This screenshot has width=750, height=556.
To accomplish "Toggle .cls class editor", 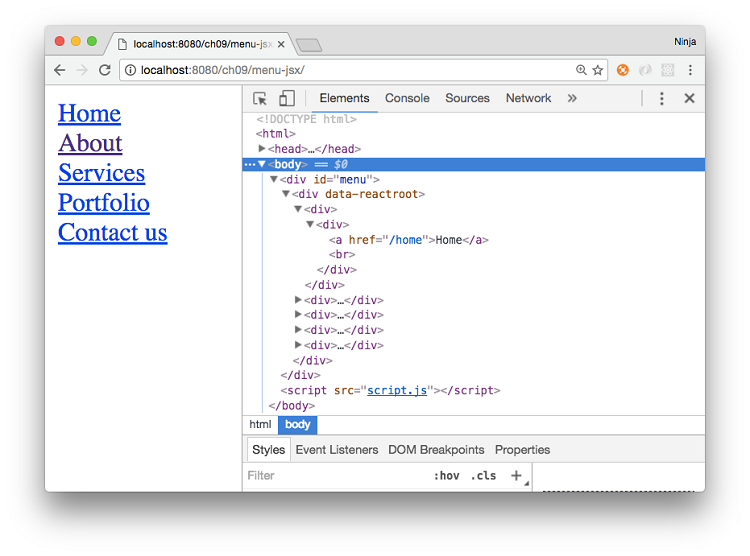I will click(483, 476).
